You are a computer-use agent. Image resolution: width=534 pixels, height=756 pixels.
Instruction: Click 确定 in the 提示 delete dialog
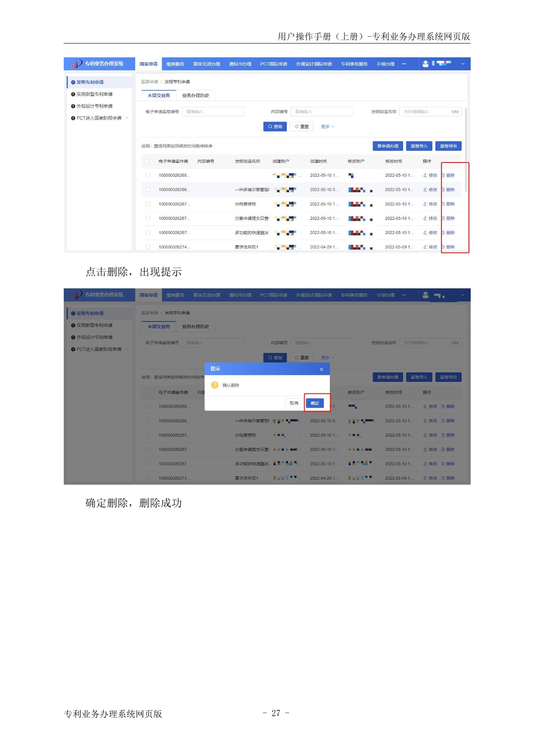click(315, 403)
